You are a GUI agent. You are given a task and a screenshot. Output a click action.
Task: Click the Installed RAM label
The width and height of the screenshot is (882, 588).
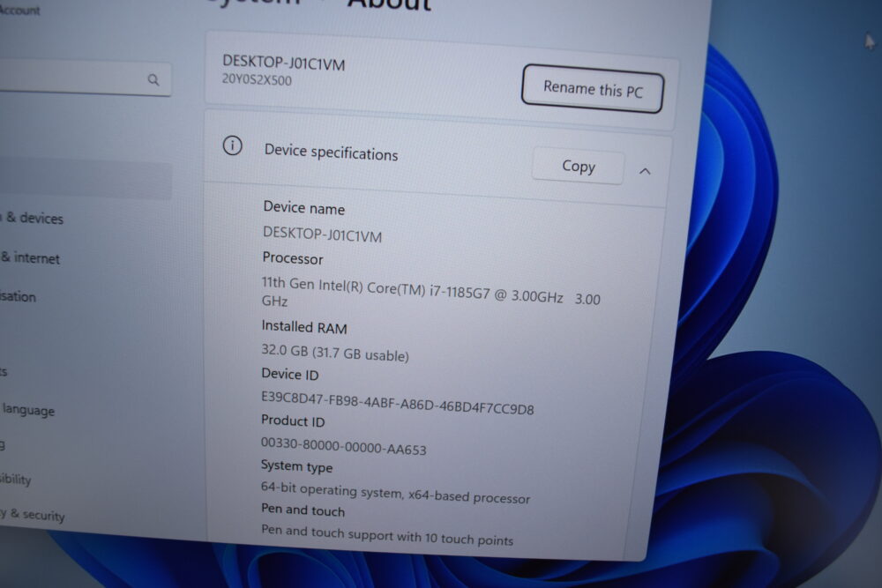(304, 326)
